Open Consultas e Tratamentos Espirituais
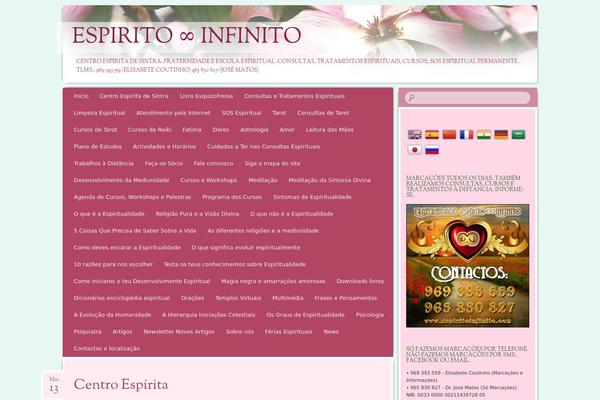Image resolution: width=600 pixels, height=400 pixels. point(294,96)
